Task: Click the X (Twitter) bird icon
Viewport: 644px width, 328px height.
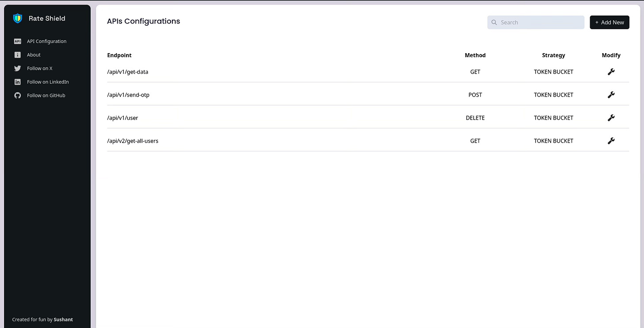Action: tap(18, 68)
